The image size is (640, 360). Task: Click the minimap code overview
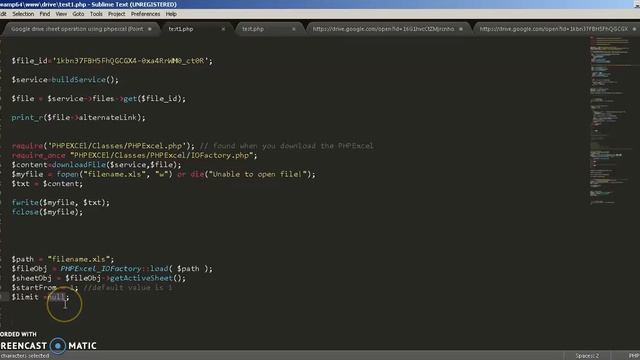(x=612, y=120)
